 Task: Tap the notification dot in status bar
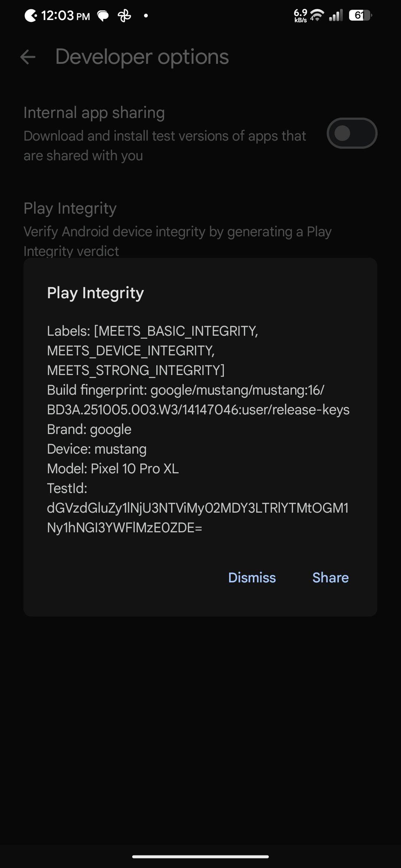click(x=146, y=16)
